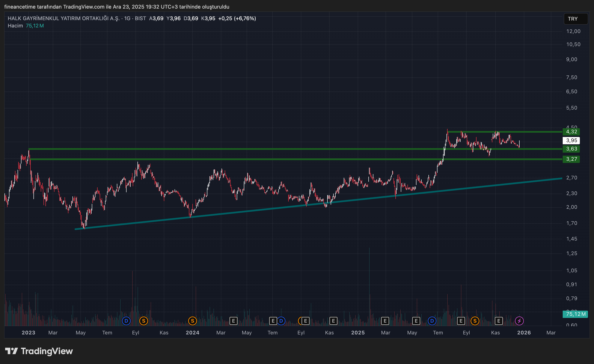Click the E earnings icon near Mar 2025
This screenshot has width=594, height=364.
pos(385,321)
